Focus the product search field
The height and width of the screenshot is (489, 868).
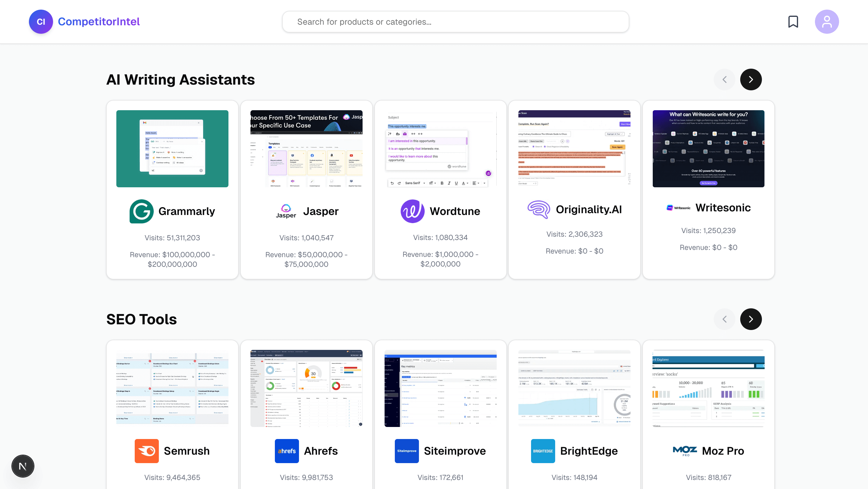click(x=456, y=22)
